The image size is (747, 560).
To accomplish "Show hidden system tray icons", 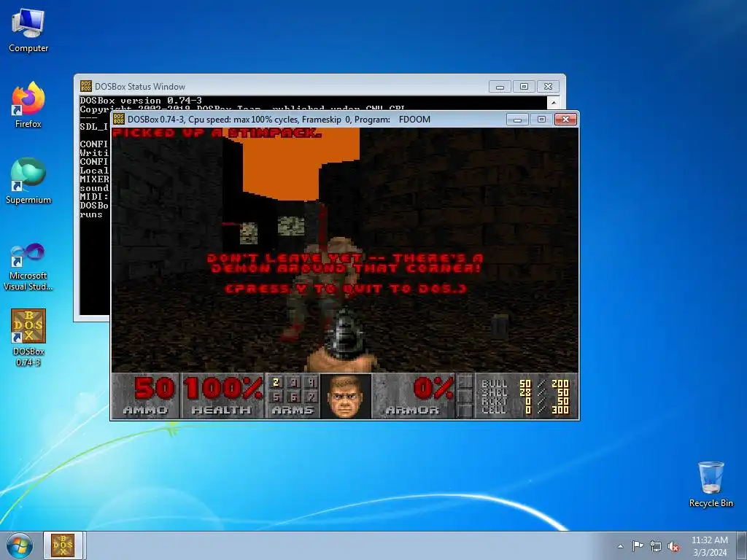I will click(620, 546).
